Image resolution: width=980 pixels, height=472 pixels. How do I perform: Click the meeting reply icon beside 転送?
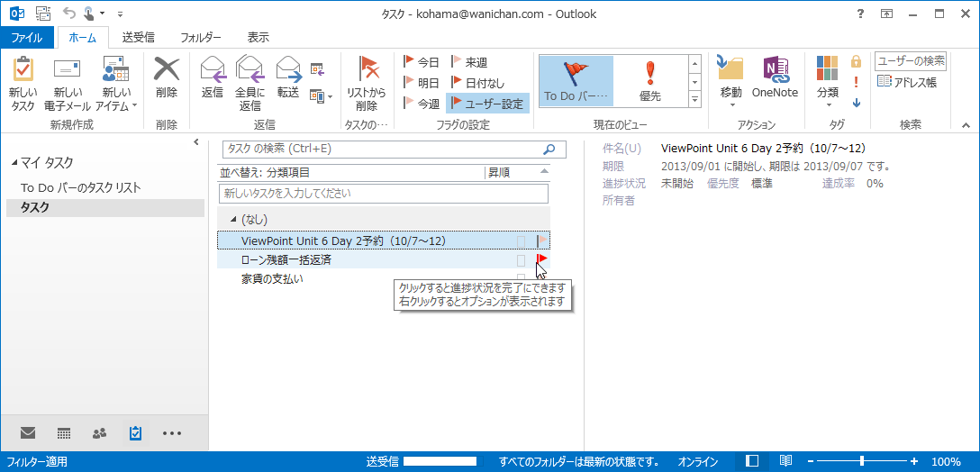tap(317, 68)
